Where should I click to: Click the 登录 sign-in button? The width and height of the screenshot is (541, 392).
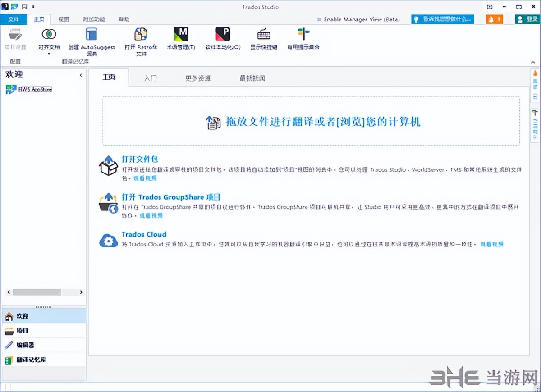pyautogui.click(x=528, y=19)
